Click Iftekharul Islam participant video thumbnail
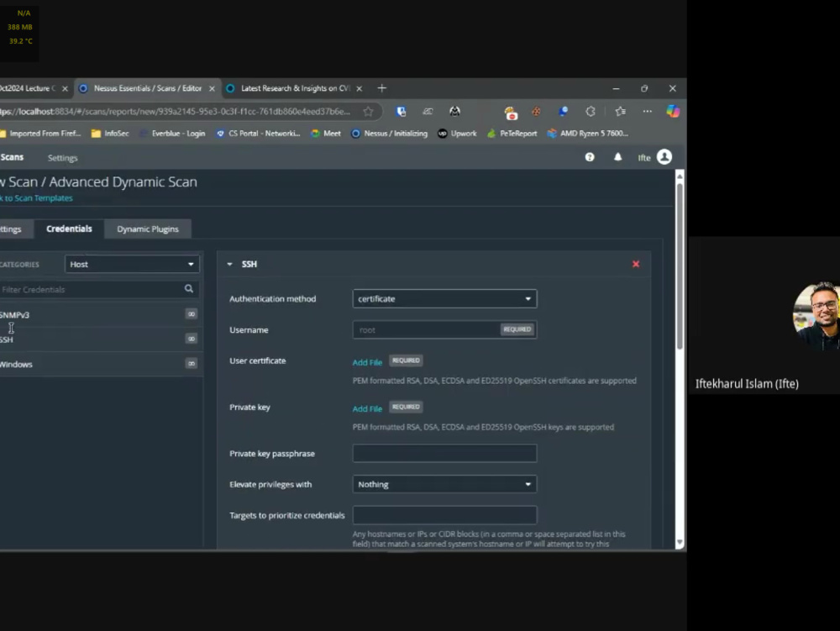840x631 pixels. [x=764, y=315]
